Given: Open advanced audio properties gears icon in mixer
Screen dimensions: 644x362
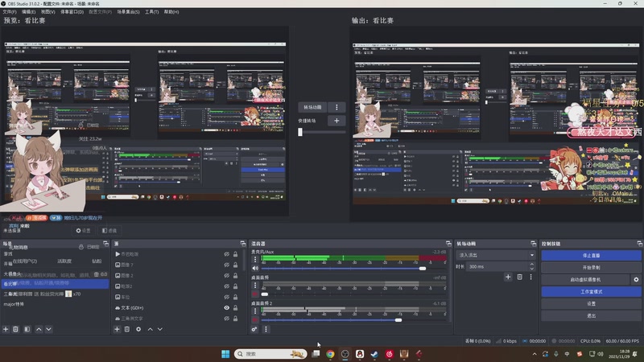Looking at the screenshot, I should coord(254,329).
